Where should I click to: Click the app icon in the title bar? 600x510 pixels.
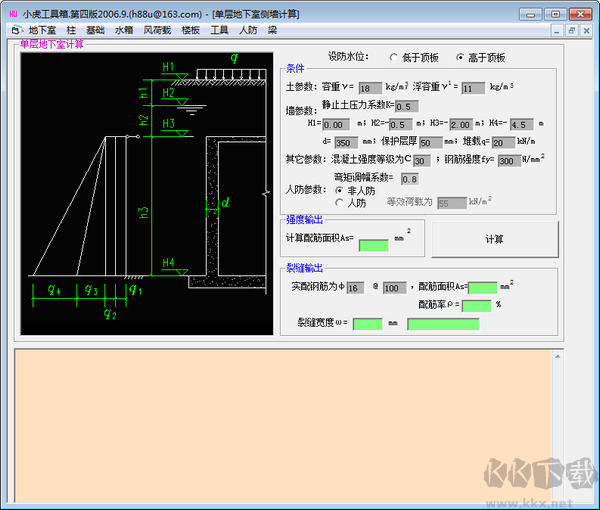(x=12, y=14)
